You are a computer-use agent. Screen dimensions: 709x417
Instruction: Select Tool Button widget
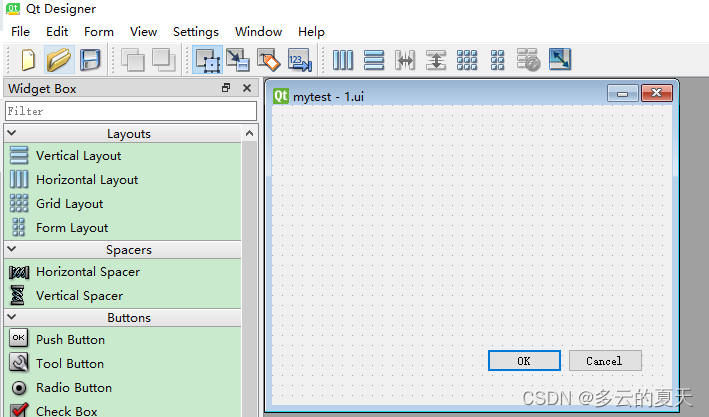click(x=123, y=364)
